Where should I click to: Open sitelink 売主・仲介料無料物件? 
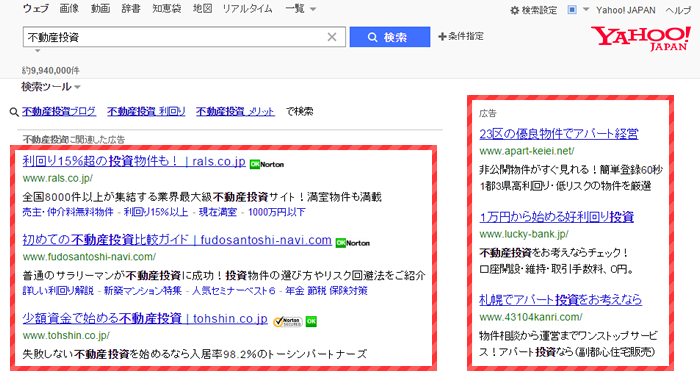[68, 212]
